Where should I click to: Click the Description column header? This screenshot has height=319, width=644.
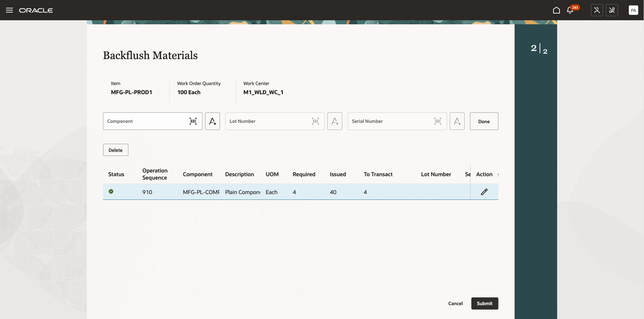click(240, 174)
